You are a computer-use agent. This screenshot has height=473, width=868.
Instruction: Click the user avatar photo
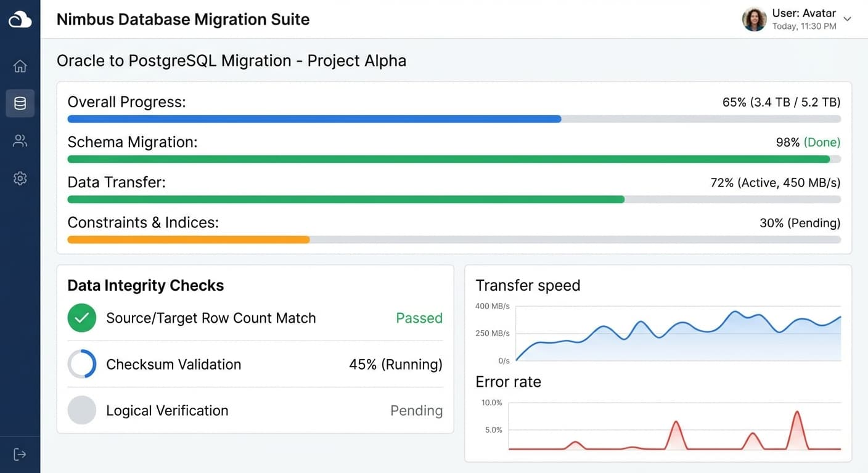pyautogui.click(x=754, y=19)
